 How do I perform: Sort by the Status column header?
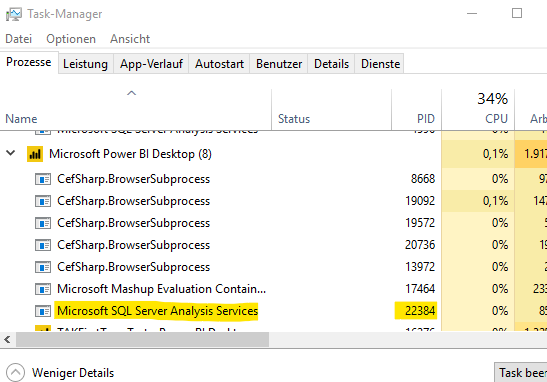(x=331, y=110)
